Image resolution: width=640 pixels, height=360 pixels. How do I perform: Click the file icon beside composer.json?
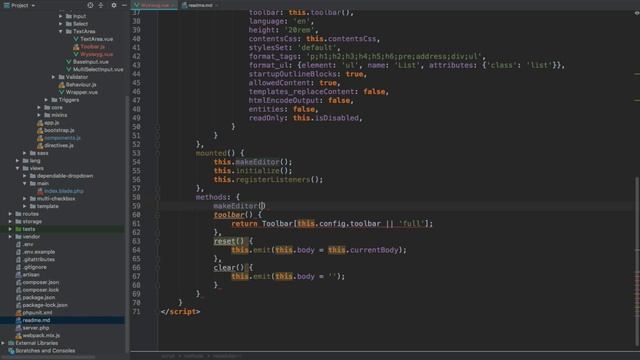click(18, 282)
